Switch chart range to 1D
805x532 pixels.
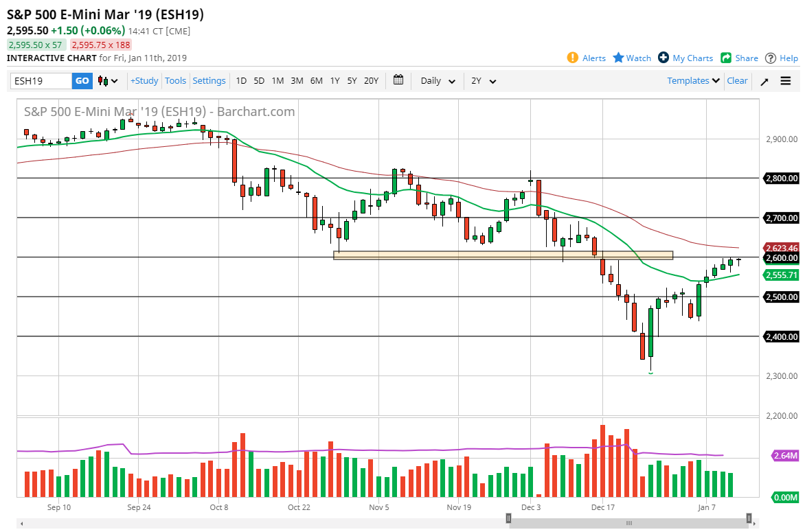tap(241, 80)
